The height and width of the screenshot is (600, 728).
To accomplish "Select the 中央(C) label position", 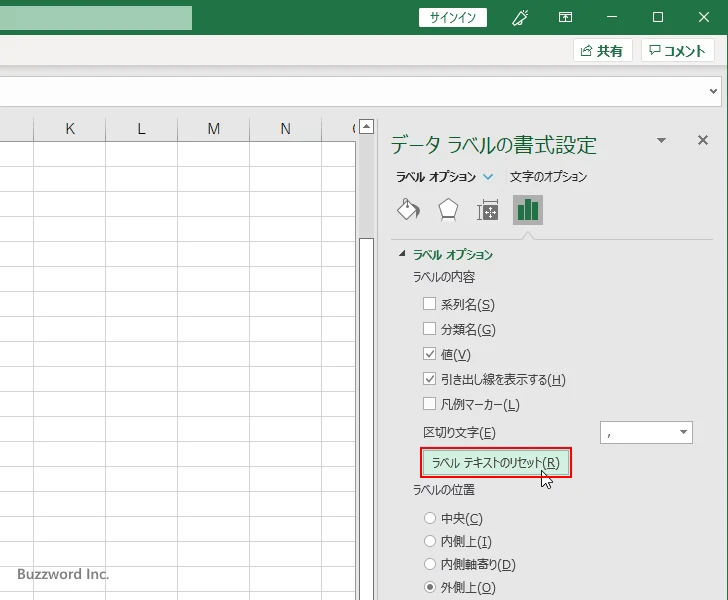I will (430, 518).
